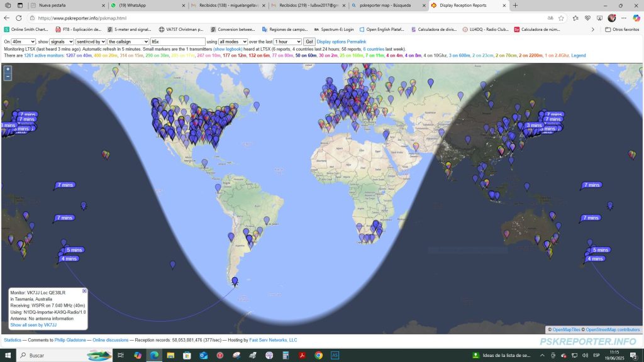Screen dimensions: 644x362
Task: Click the callsign input field containing lt5x
Action: tap(177, 41)
